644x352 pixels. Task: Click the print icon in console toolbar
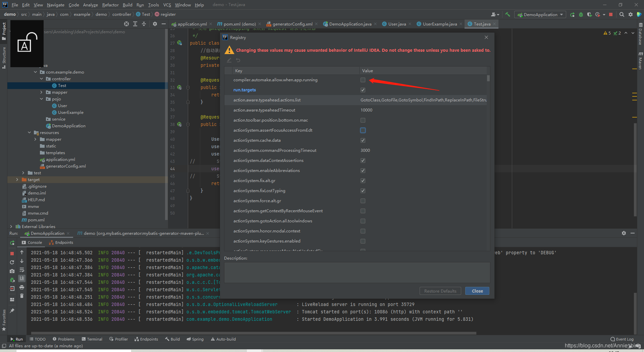[x=22, y=287]
